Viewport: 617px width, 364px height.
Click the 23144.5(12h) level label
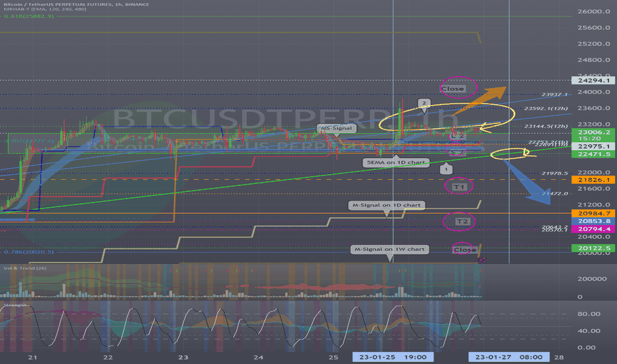546,126
